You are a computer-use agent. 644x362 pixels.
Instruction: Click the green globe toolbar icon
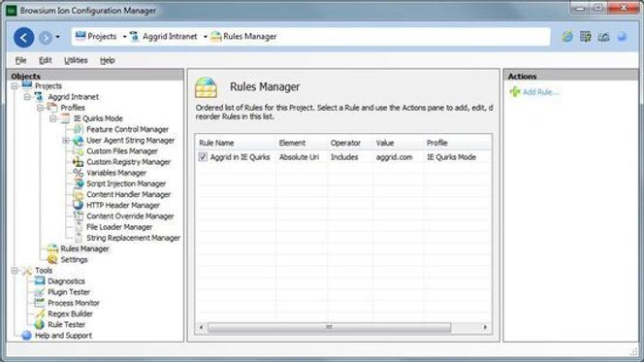567,37
